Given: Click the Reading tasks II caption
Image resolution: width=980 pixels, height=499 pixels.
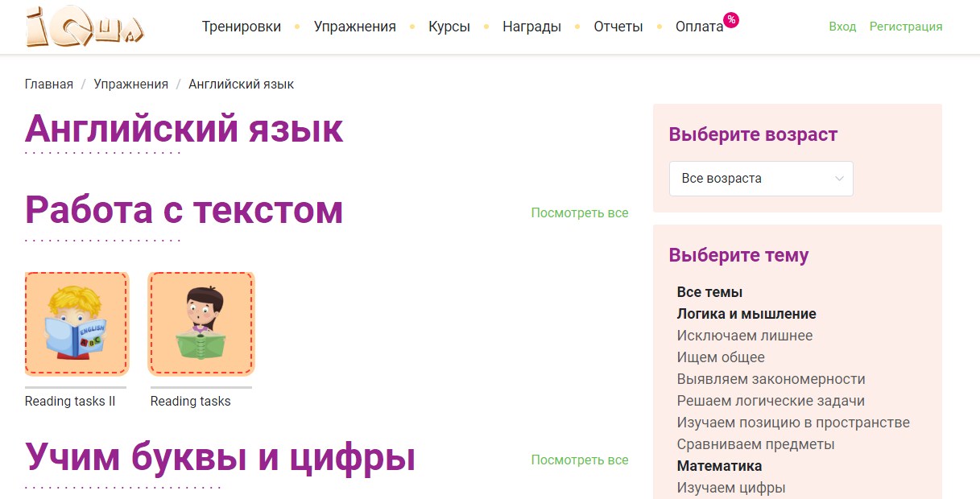Looking at the screenshot, I should point(70,402).
